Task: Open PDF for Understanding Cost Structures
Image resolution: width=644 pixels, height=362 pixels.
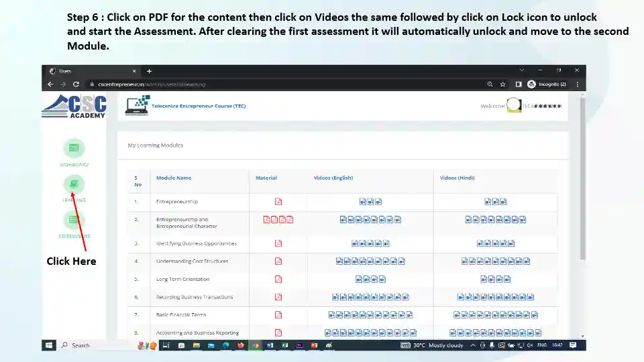Action: 278,261
